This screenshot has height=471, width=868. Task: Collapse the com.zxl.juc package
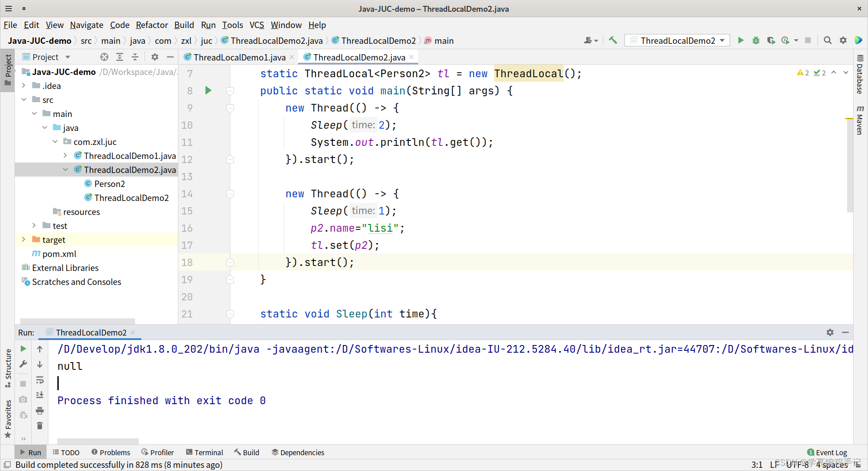[55, 141]
